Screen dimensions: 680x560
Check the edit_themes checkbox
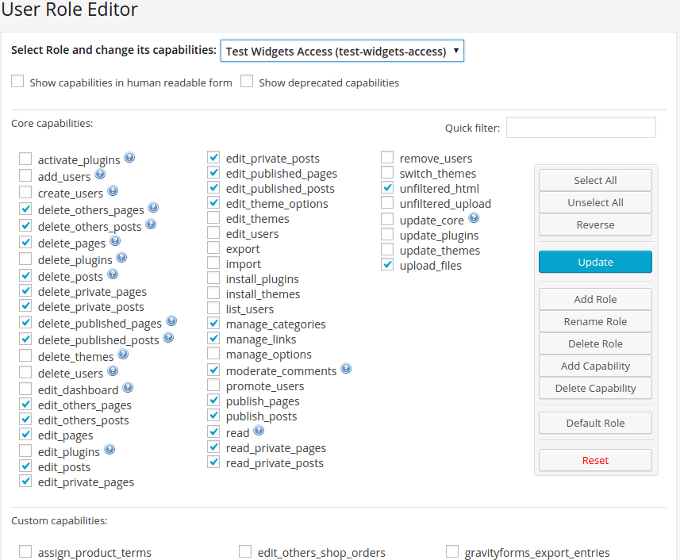pyautogui.click(x=213, y=217)
